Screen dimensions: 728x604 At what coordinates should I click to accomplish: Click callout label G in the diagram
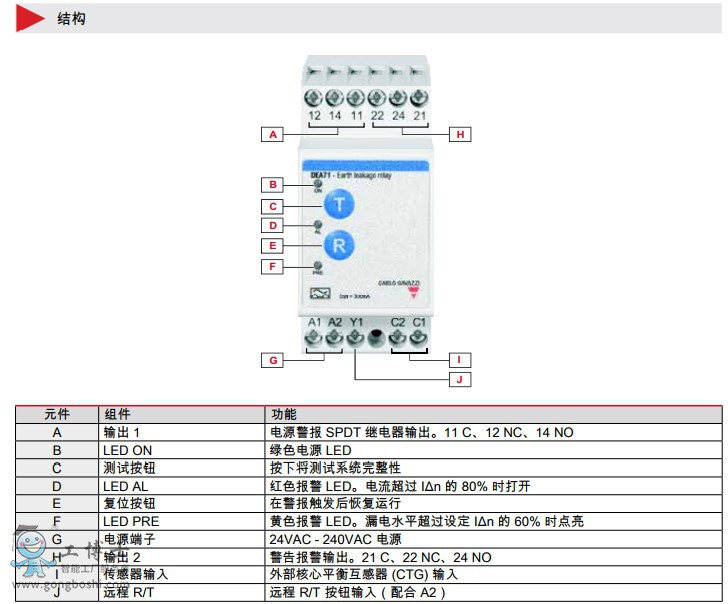coord(273,360)
